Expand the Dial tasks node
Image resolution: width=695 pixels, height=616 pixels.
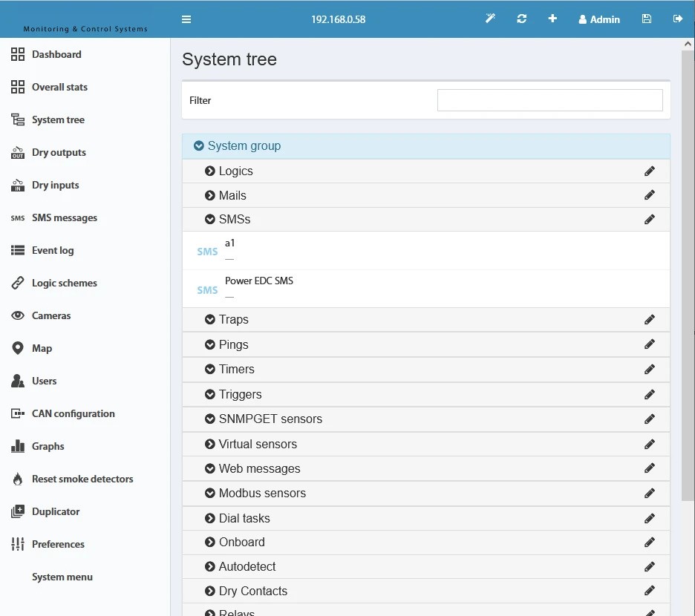(x=209, y=518)
